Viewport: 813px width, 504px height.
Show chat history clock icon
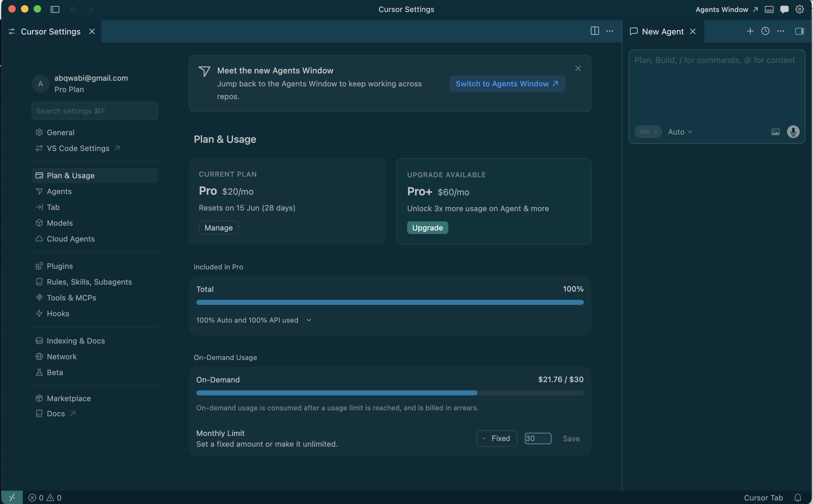pos(765,31)
